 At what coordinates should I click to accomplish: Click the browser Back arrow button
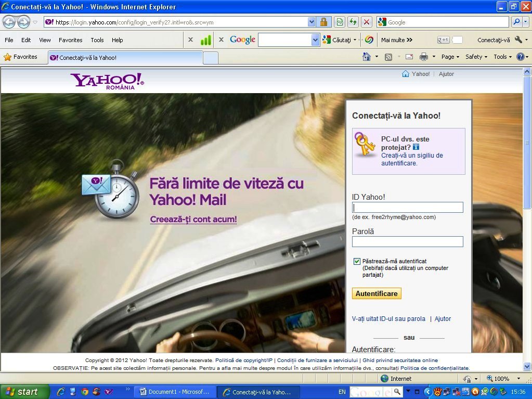point(9,22)
